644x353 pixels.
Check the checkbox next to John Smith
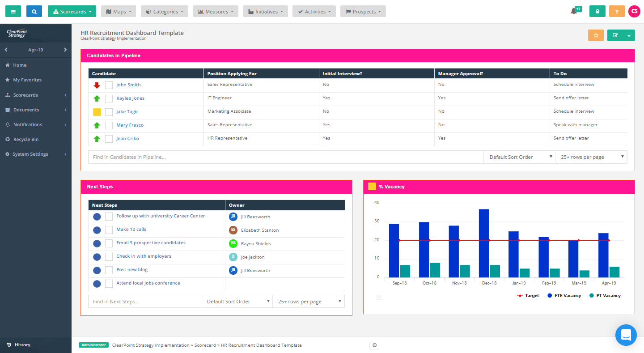click(109, 85)
